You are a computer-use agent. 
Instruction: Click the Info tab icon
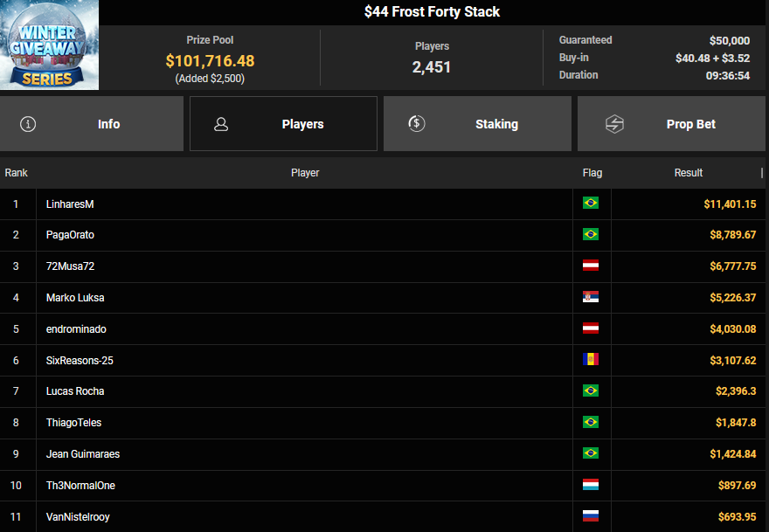[28, 124]
